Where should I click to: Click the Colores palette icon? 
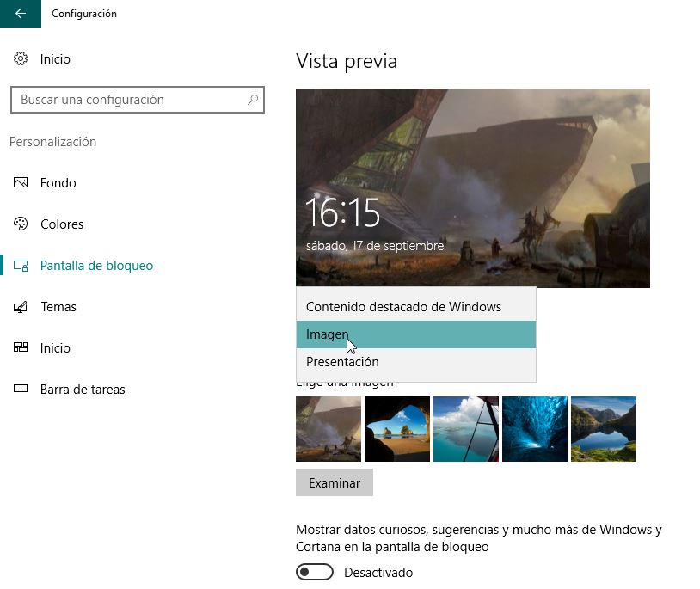click(21, 224)
